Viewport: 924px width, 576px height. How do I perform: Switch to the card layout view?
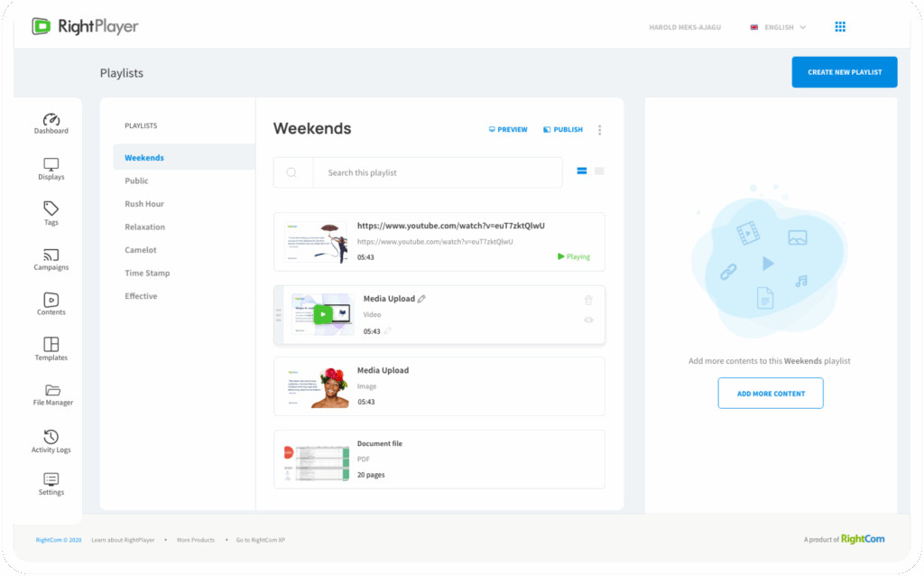(x=582, y=171)
